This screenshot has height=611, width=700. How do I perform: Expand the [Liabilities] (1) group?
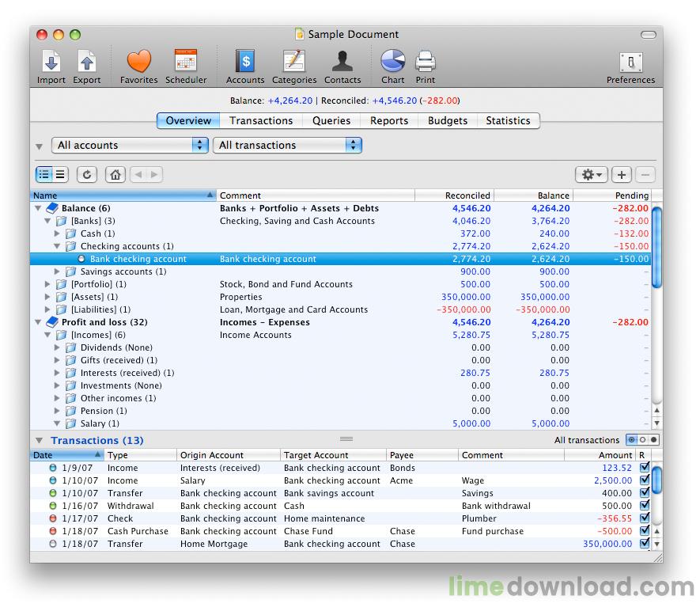pos(47,309)
